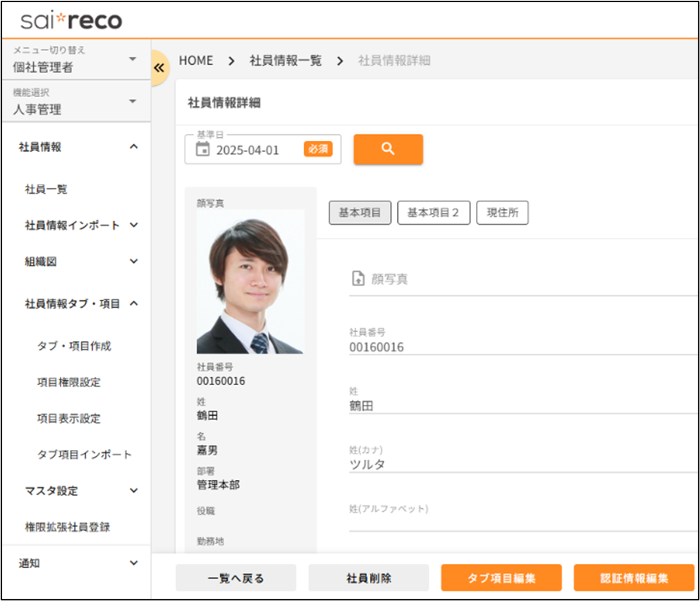Screen dimensions: 700x601
Task: Expand the マスタ設定 submenu
Action: pyautogui.click(x=134, y=491)
